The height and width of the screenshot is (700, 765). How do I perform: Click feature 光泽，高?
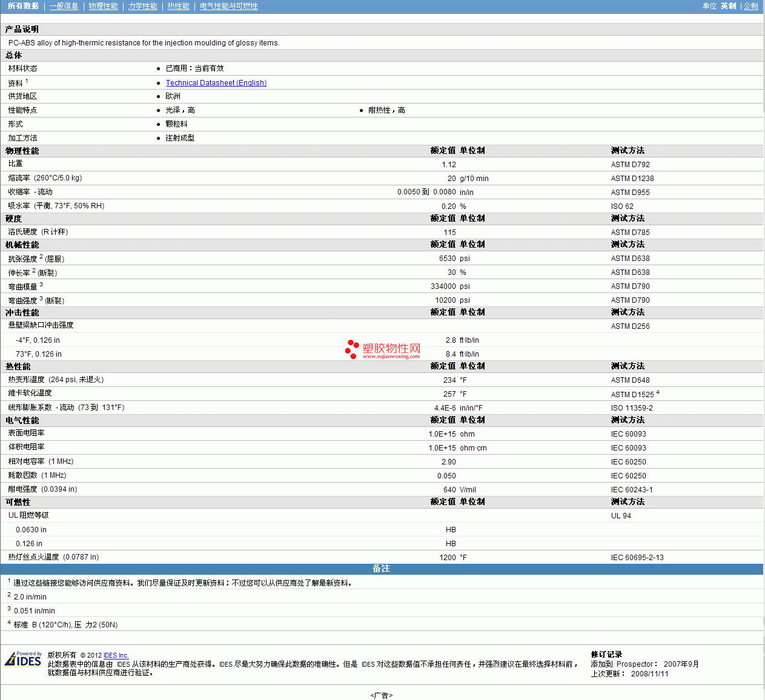tap(180, 110)
